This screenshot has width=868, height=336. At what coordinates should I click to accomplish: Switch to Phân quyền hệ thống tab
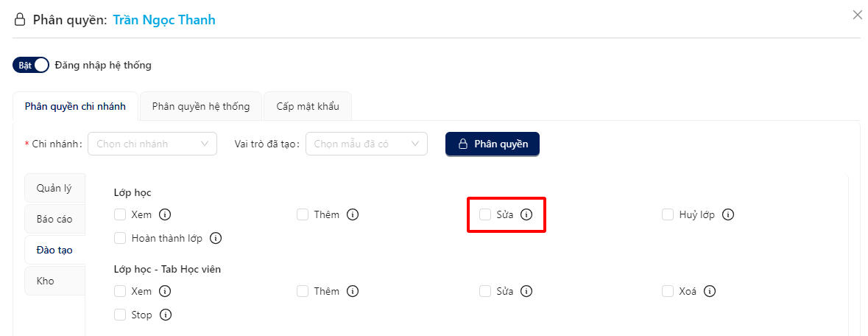201,106
